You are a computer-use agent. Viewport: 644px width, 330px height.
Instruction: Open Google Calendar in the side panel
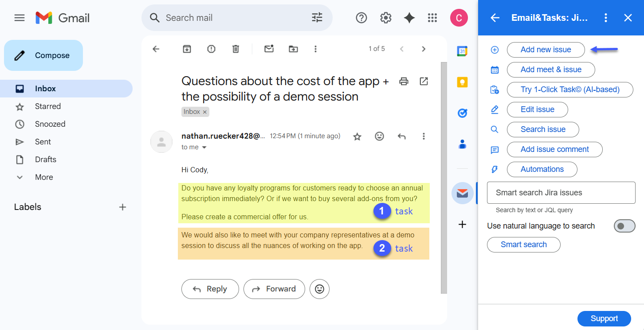pyautogui.click(x=462, y=51)
